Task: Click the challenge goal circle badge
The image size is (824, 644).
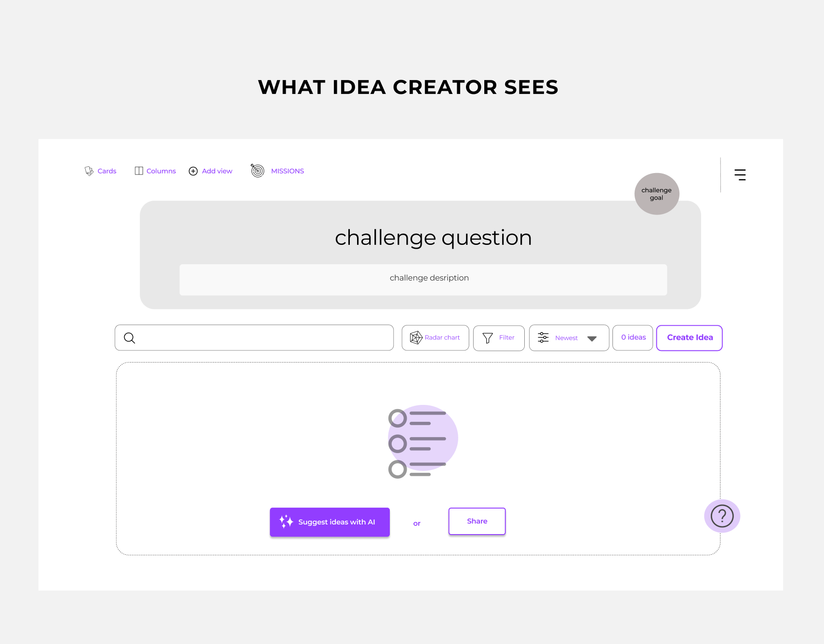Action: click(x=657, y=194)
